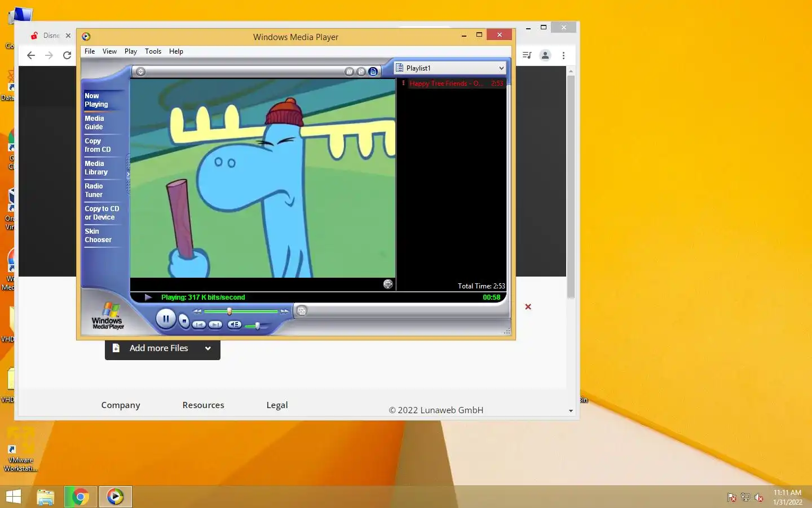This screenshot has width=812, height=508.
Task: Open the Windows Start button
Action: click(13, 497)
